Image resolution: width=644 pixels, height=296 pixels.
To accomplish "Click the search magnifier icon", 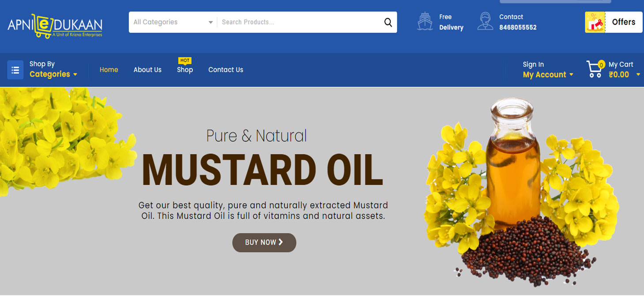I will (388, 23).
